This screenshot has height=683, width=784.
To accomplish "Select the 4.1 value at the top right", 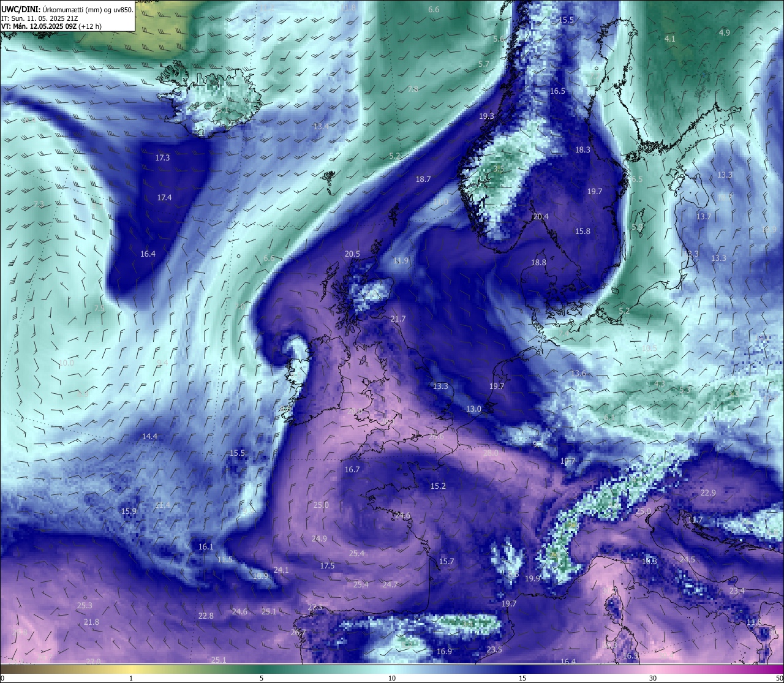I will pyautogui.click(x=670, y=39).
